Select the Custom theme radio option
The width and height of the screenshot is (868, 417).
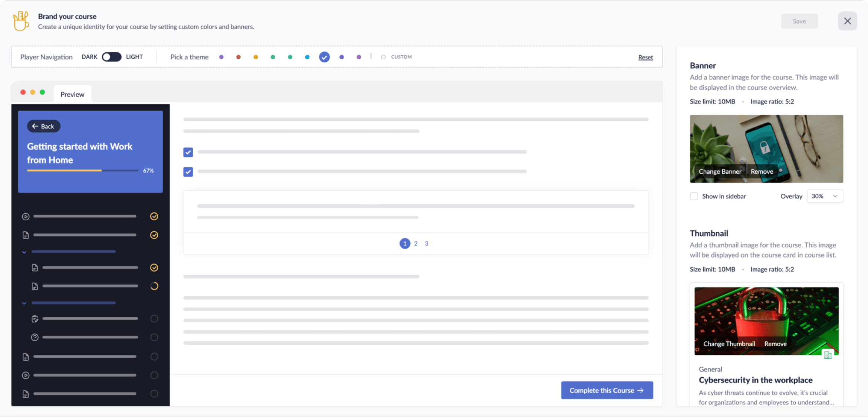(x=383, y=57)
